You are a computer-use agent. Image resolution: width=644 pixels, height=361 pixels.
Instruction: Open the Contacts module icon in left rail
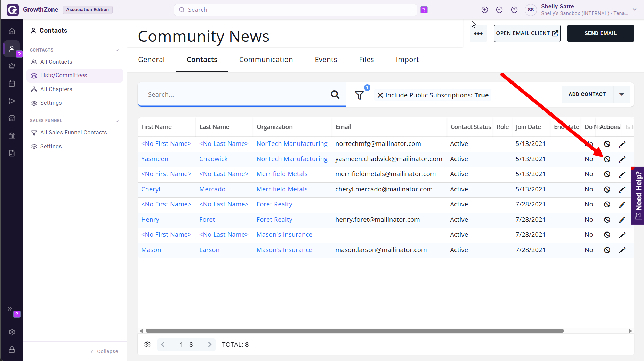[12, 49]
